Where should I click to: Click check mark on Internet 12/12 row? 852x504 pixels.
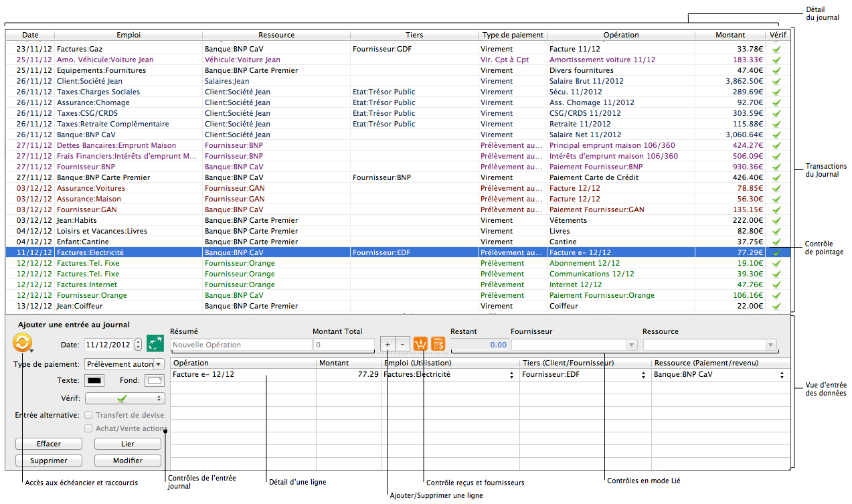tap(777, 284)
